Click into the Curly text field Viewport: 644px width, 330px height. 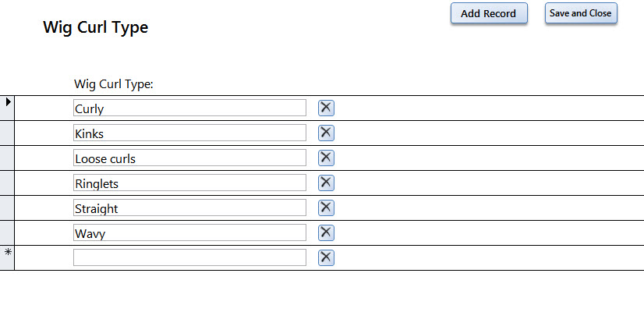[x=189, y=108]
